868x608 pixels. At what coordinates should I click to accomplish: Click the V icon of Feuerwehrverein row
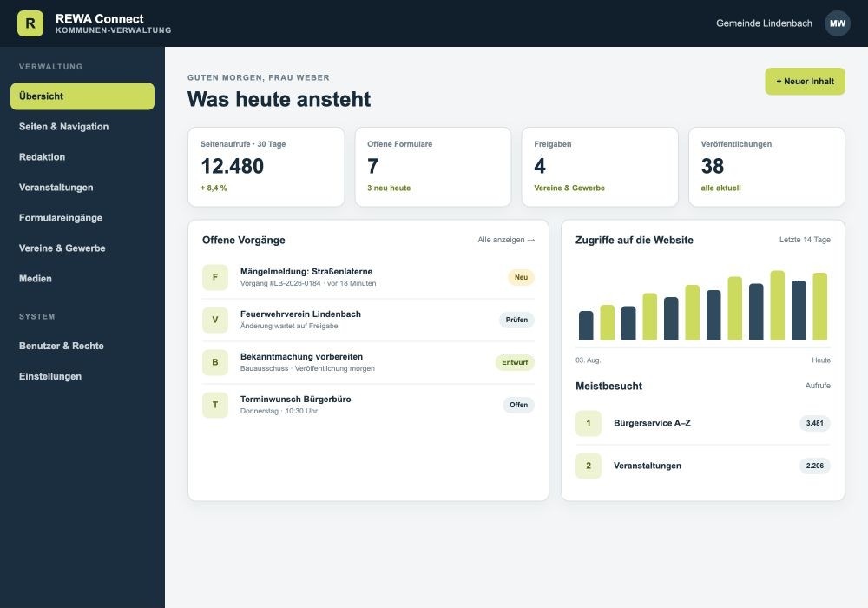tap(215, 320)
